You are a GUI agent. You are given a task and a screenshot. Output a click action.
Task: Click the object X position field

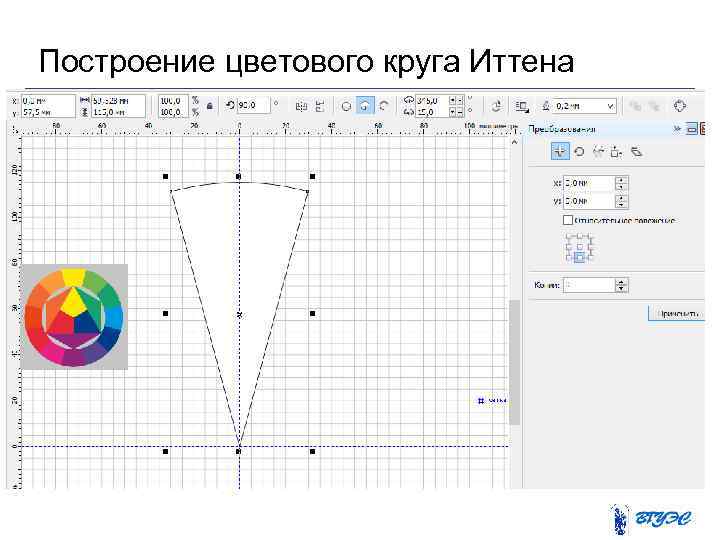point(48,100)
